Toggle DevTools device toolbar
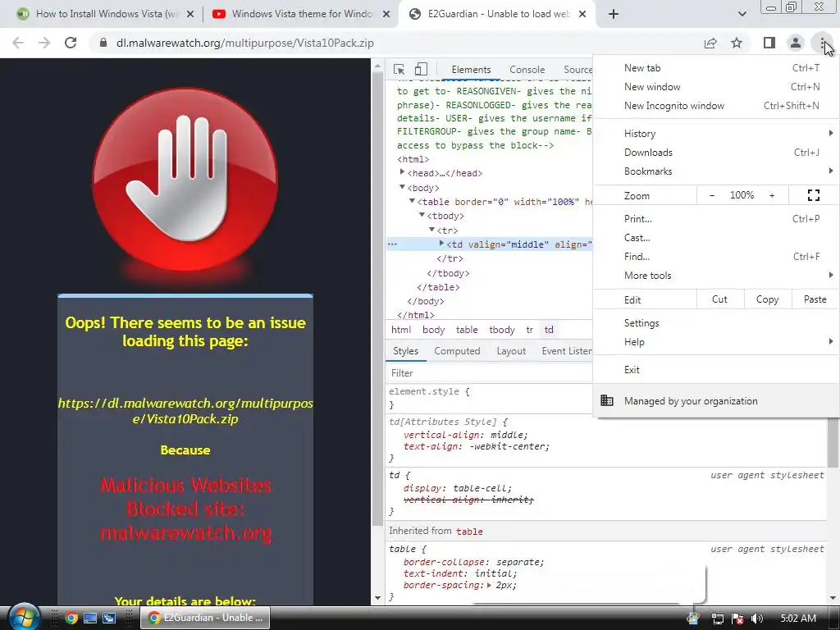 pyautogui.click(x=421, y=70)
